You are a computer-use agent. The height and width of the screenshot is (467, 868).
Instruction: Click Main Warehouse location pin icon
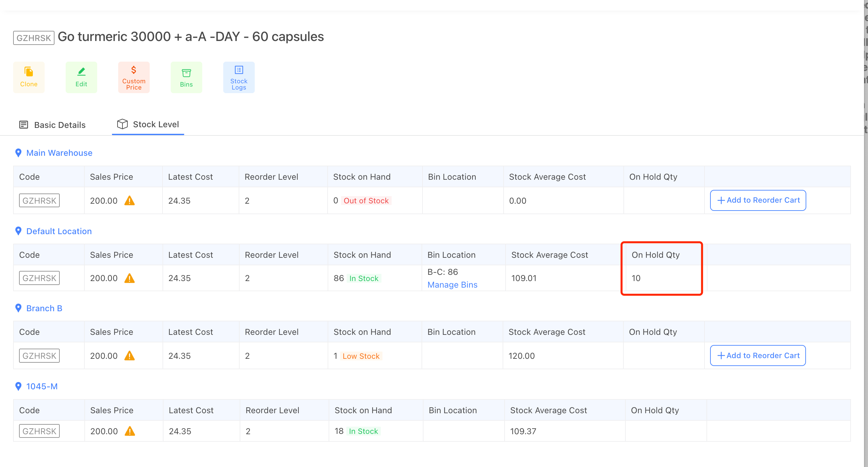(18, 153)
